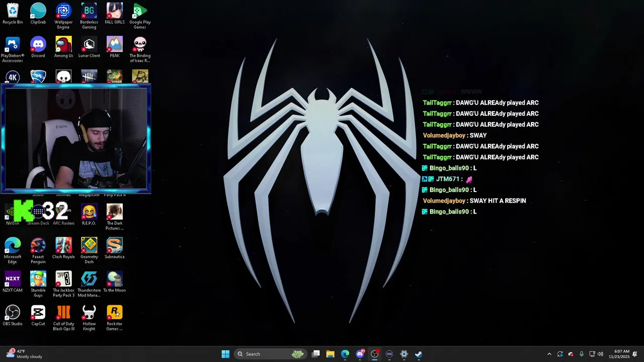Launch Discord from the desktop shortcut
This screenshot has width=644, height=362.
[38, 47]
